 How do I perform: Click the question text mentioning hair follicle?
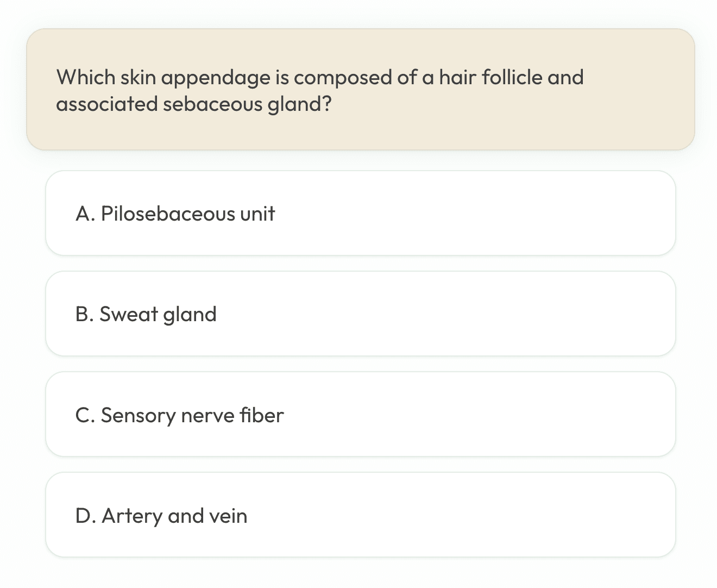point(319,77)
